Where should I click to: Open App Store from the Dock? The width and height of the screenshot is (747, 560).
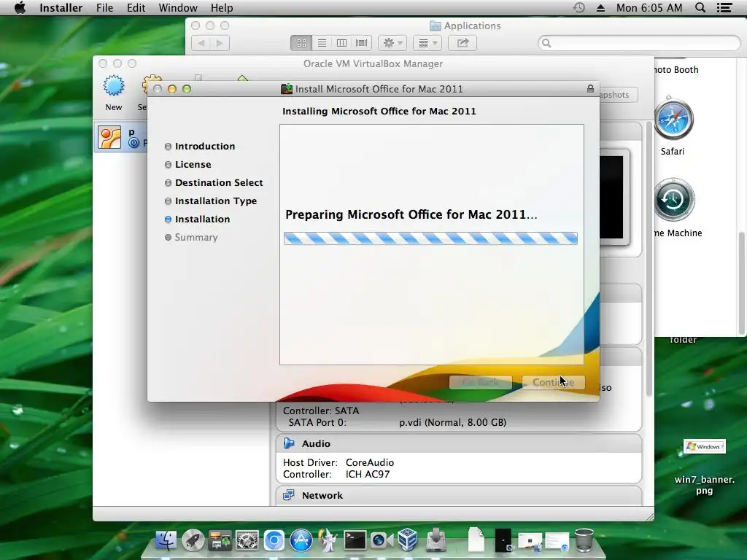(301, 540)
